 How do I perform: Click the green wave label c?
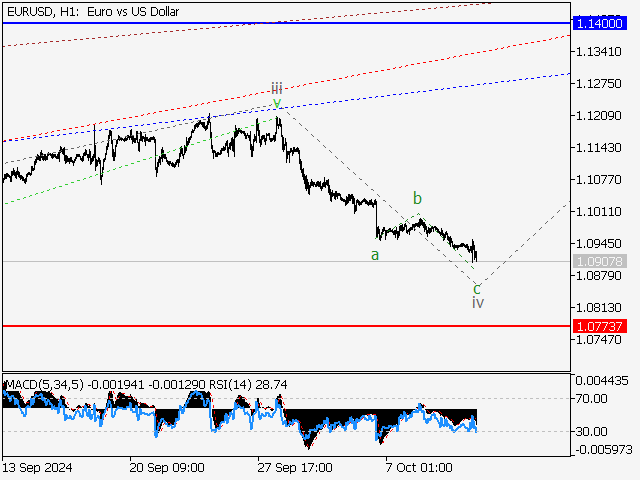pyautogui.click(x=477, y=287)
